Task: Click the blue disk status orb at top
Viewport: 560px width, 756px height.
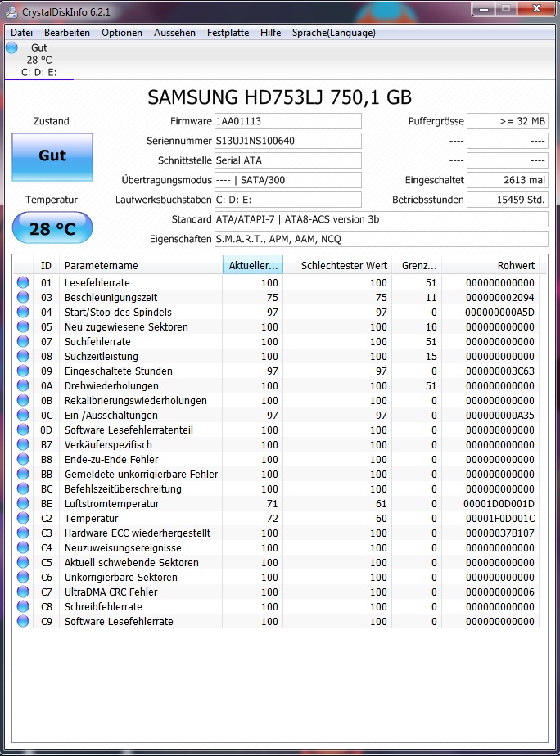Action: point(12,47)
